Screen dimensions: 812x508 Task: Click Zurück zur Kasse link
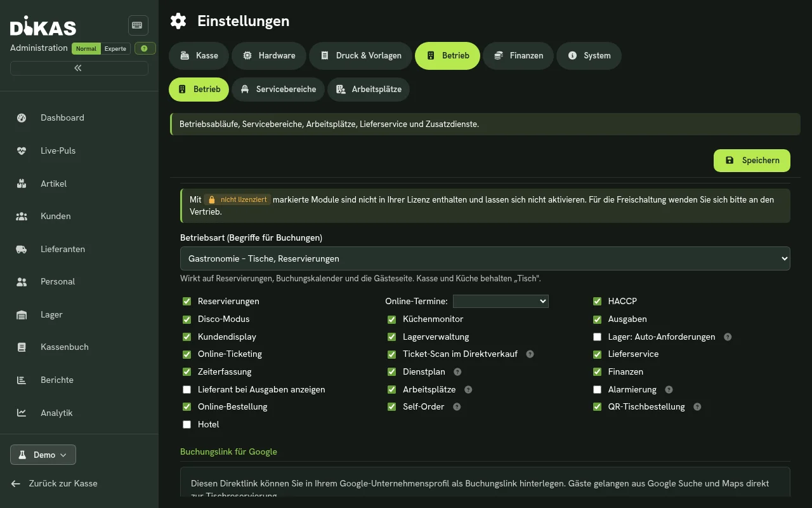55,484
